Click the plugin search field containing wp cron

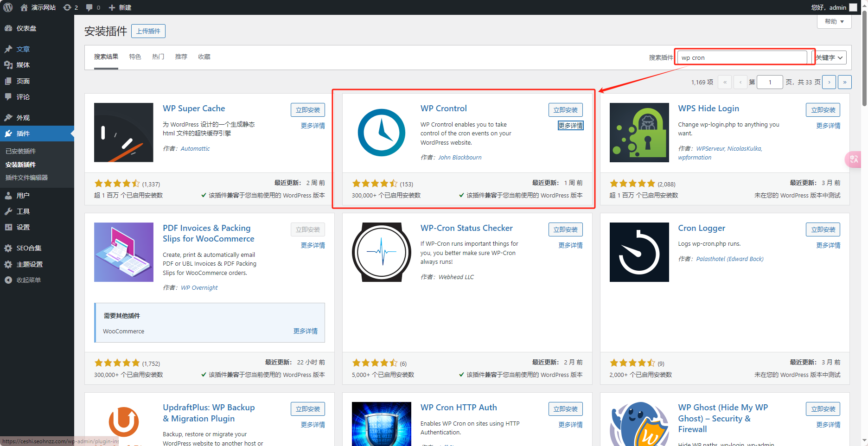tap(742, 57)
